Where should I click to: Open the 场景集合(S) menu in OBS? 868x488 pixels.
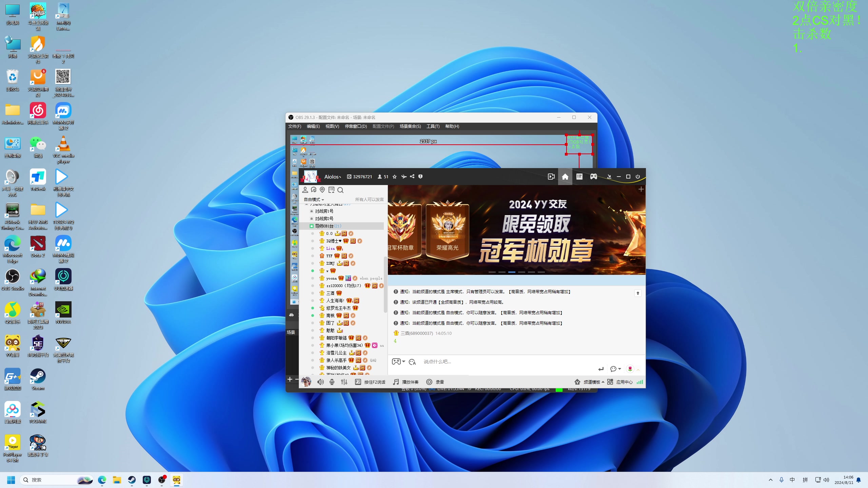tap(410, 126)
